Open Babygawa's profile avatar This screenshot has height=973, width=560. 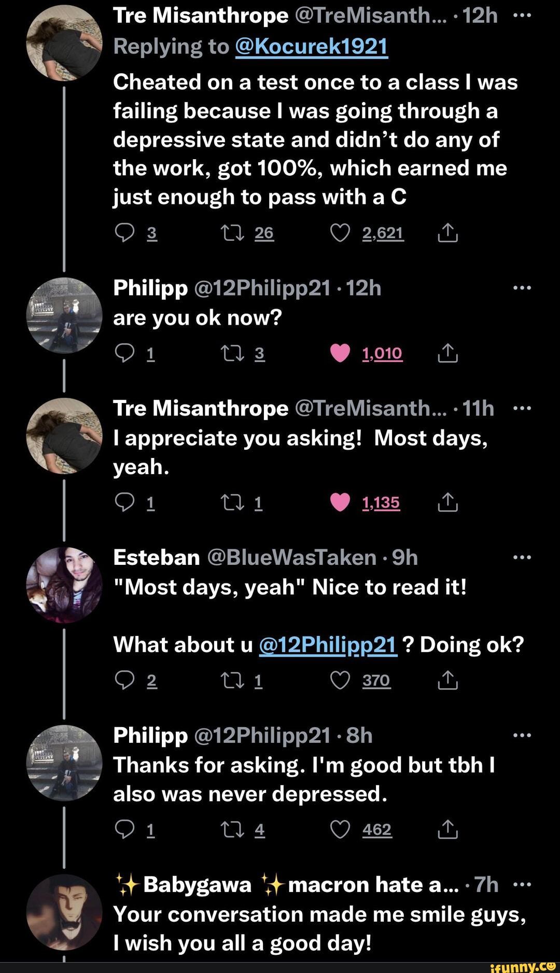pos(64,912)
